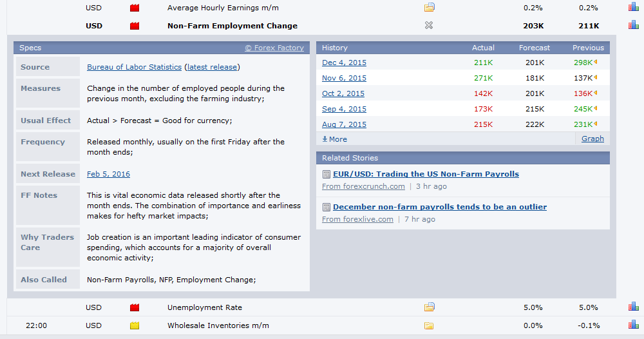Screen dimensions: 644x339
Task: Expand More history entries
Action: [335, 139]
